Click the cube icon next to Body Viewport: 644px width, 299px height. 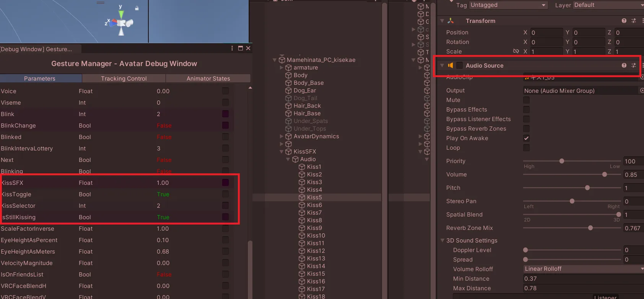[x=289, y=75]
